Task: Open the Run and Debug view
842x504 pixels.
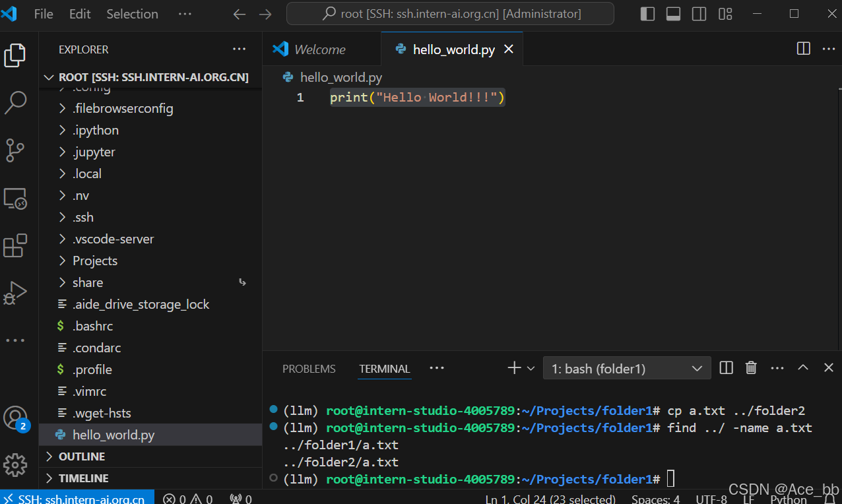Action: [x=15, y=293]
